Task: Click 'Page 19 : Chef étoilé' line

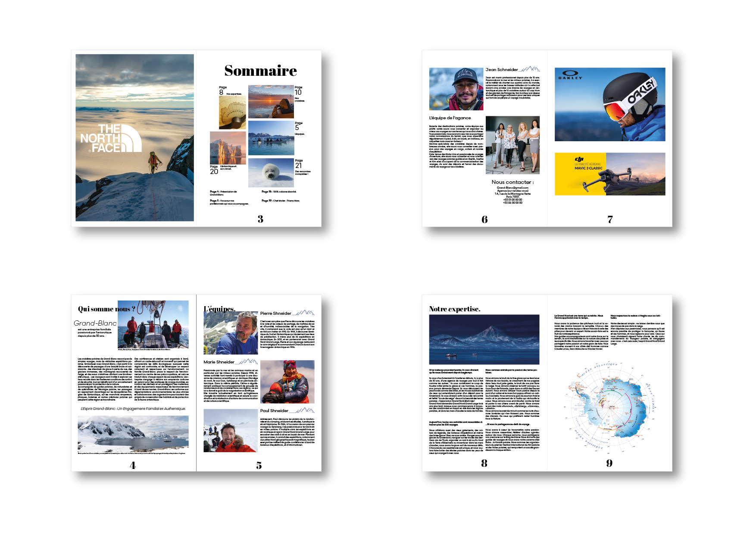Action: point(281,201)
